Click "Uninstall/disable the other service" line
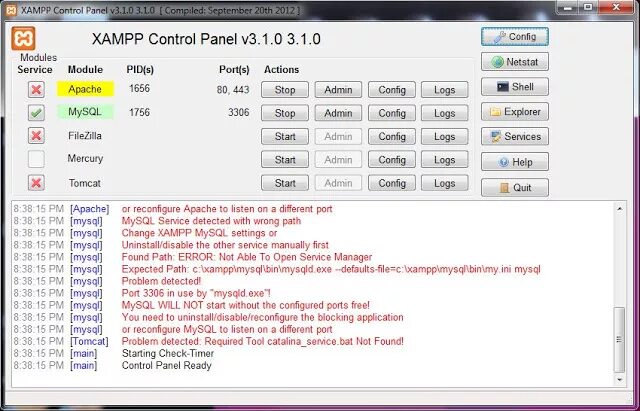The image size is (640, 411). click(225, 245)
